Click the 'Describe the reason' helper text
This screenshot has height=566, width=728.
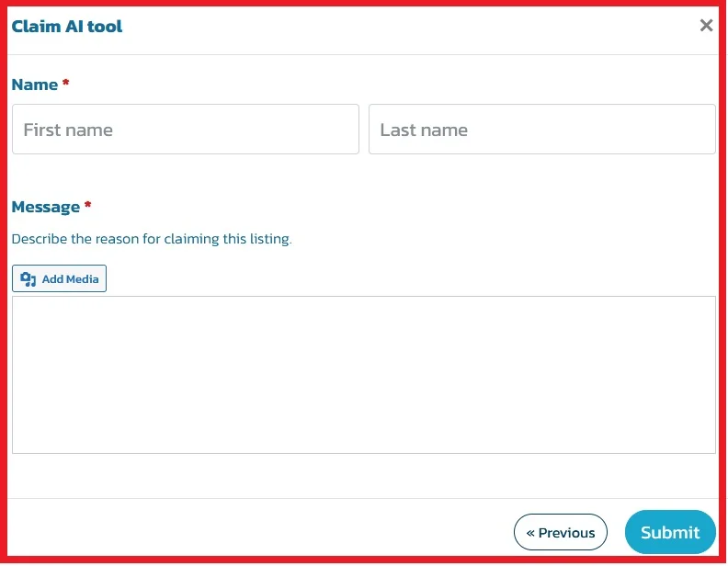(x=152, y=240)
